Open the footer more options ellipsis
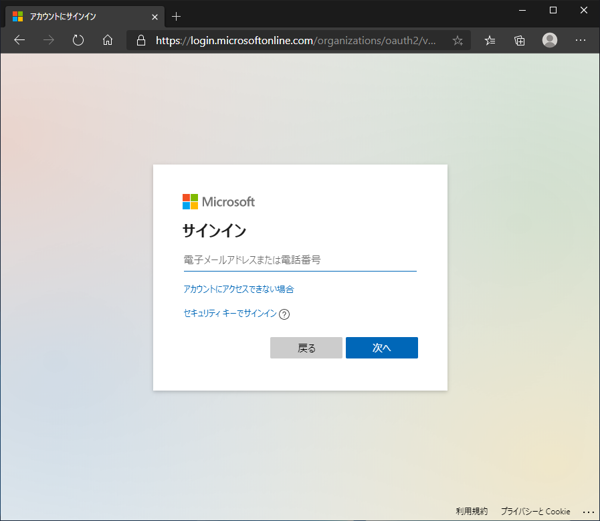The width and height of the screenshot is (600, 521). (x=588, y=512)
